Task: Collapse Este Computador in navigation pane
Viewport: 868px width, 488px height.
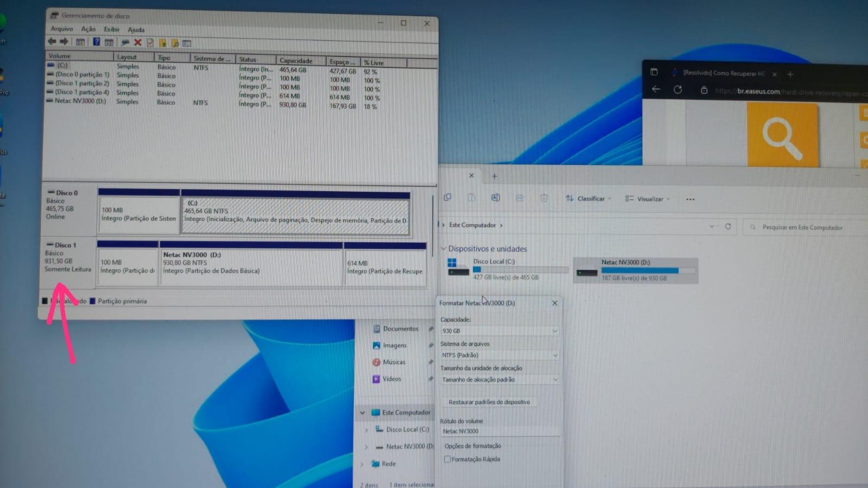Action: tap(363, 413)
